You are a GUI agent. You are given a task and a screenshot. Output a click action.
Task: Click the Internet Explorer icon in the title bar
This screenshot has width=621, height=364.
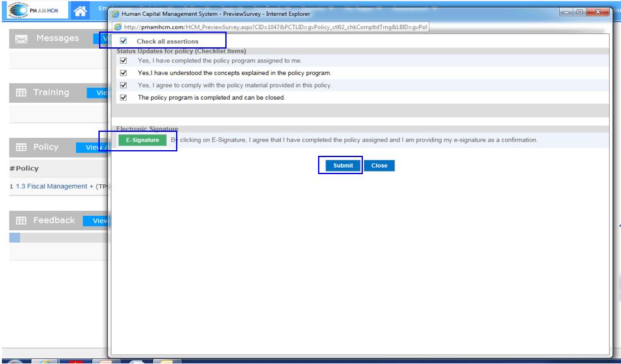click(115, 13)
